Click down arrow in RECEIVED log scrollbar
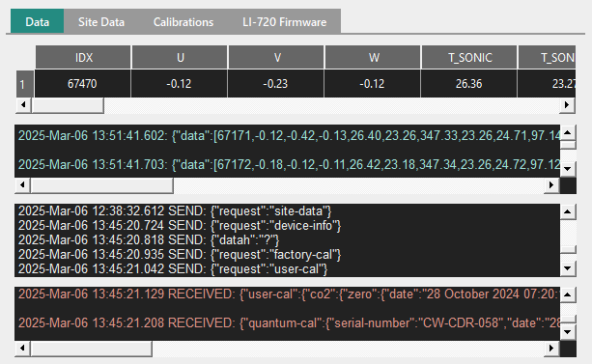 [568, 332]
